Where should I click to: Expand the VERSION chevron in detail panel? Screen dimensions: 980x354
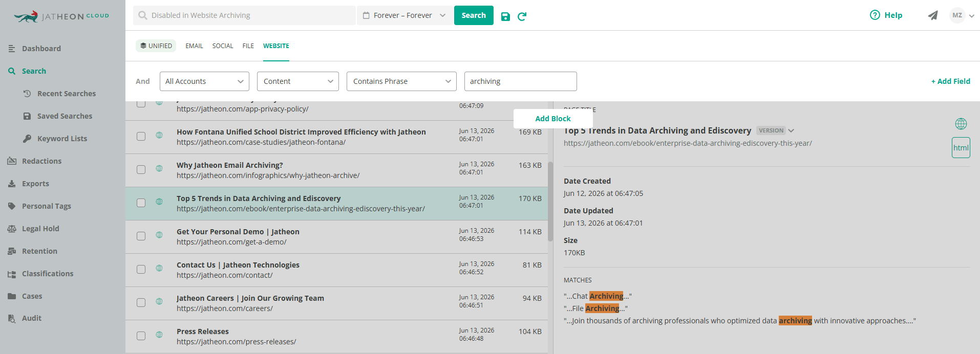[x=791, y=131]
